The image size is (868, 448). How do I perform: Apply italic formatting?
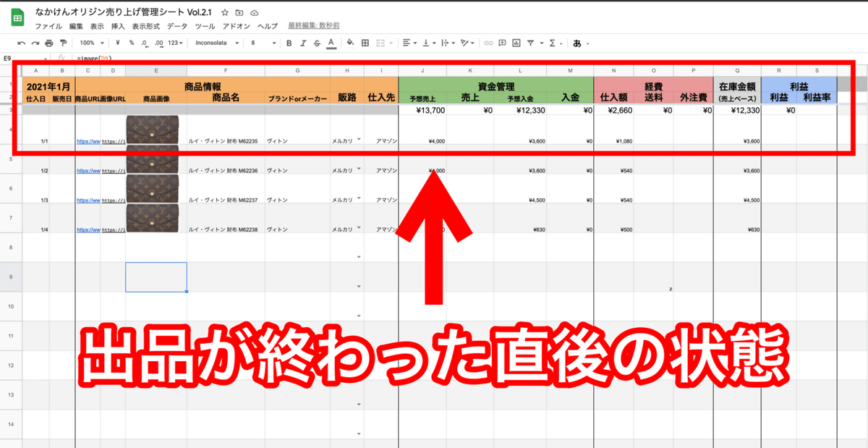point(303,43)
